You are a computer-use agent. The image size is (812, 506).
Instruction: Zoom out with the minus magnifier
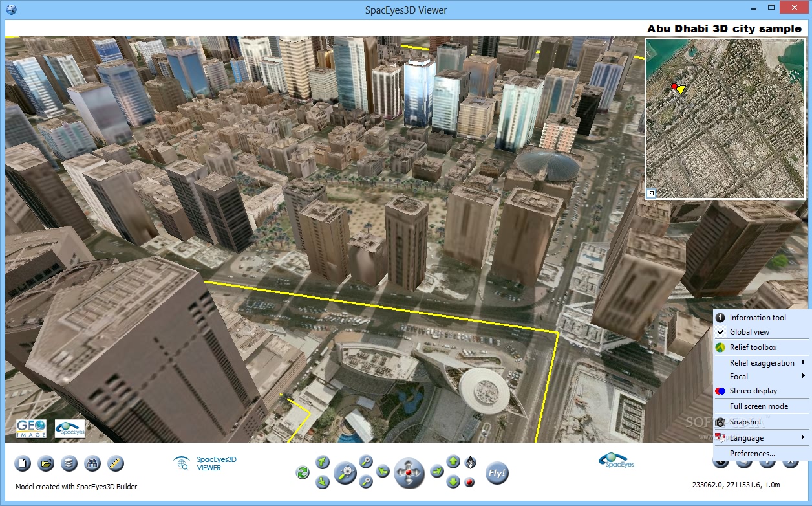tap(366, 482)
